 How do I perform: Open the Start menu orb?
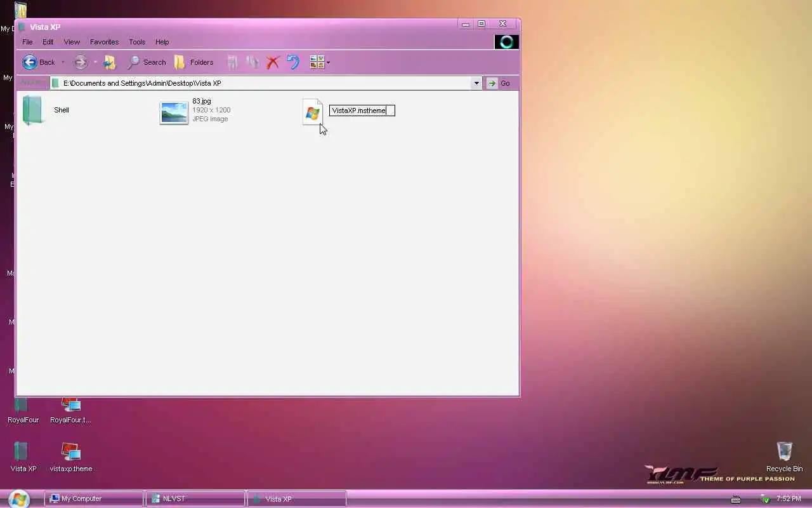(18, 499)
